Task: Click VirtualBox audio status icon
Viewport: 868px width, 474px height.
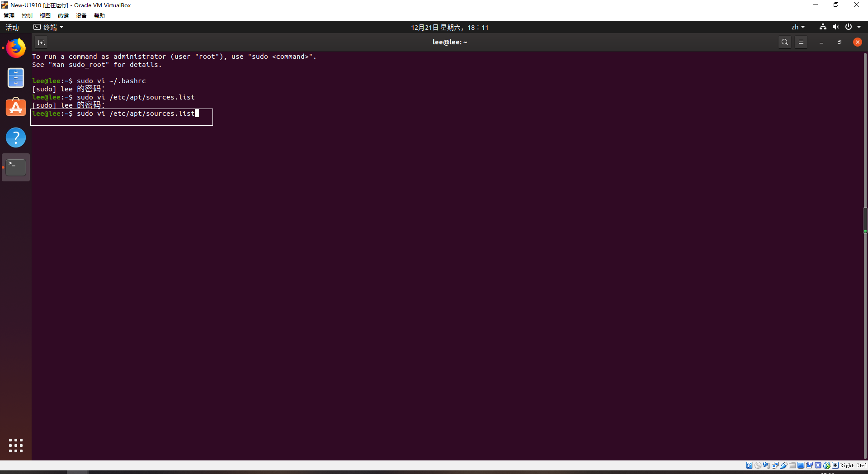Action: 766,465
